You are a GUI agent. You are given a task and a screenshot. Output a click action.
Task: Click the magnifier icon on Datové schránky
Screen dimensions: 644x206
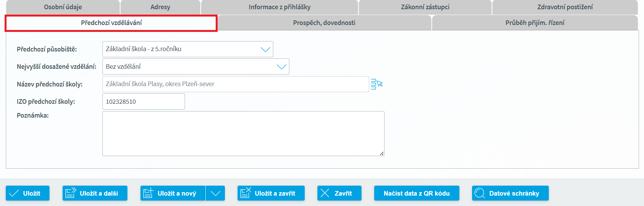(479, 193)
